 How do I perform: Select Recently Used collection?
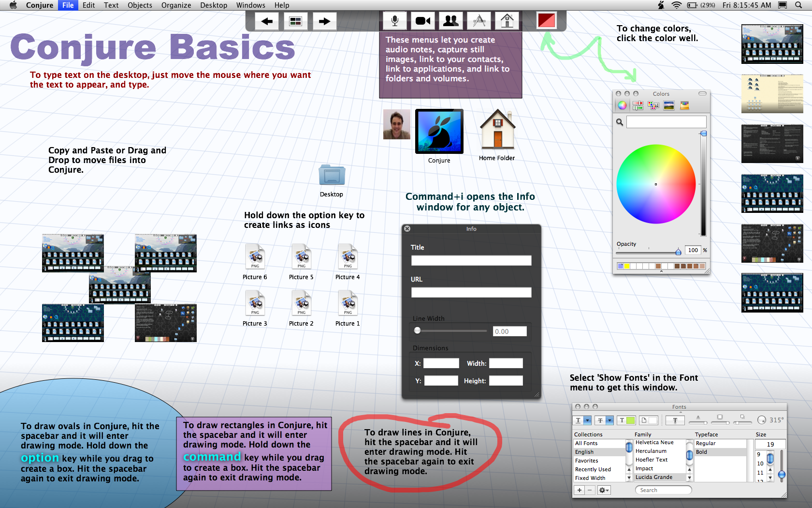pyautogui.click(x=599, y=469)
